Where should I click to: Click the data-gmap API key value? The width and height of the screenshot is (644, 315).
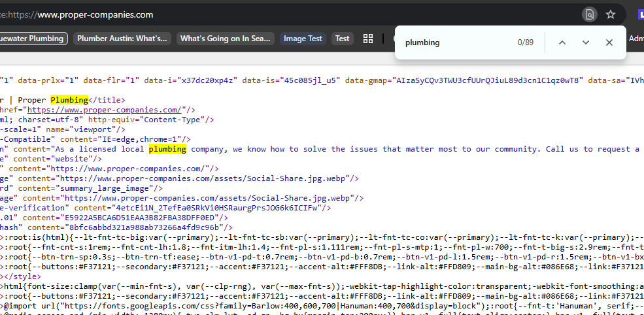coord(488,80)
